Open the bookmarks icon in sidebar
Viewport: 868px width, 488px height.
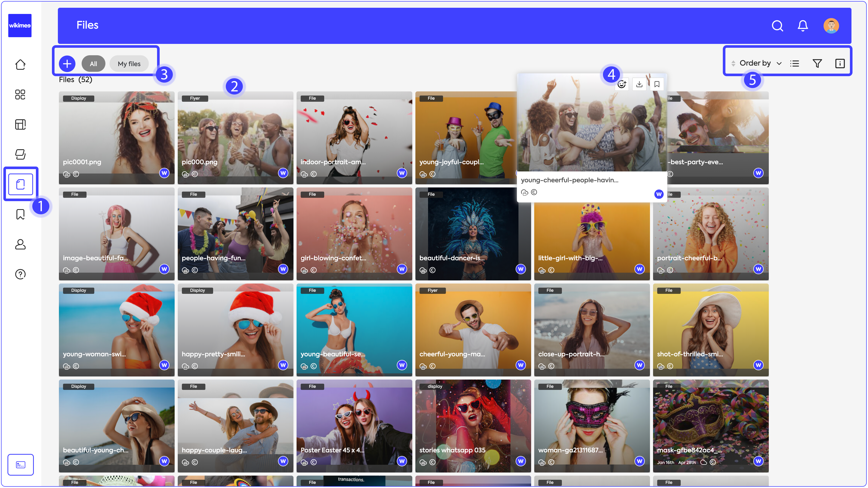20,214
